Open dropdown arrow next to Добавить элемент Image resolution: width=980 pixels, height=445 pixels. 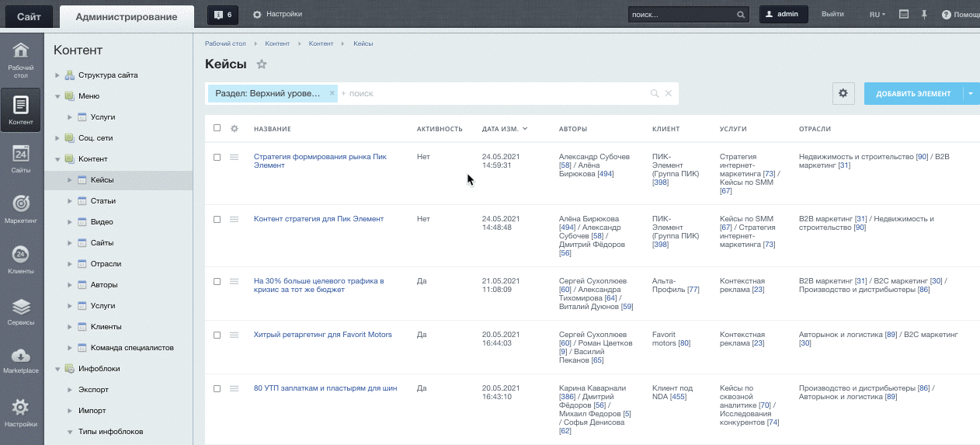[971, 93]
